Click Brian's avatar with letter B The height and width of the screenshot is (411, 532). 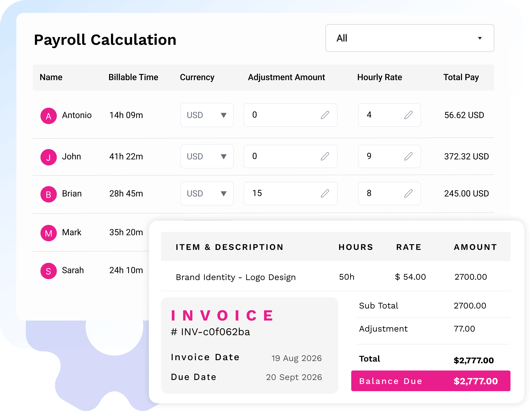[48, 194]
